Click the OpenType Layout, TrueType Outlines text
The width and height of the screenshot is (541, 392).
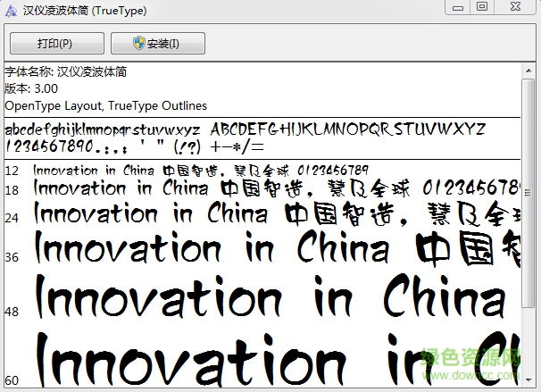point(105,105)
